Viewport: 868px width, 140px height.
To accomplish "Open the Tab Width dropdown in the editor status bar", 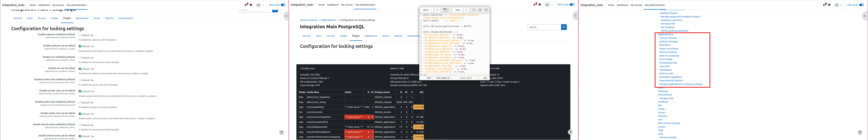I will click(x=444, y=78).
